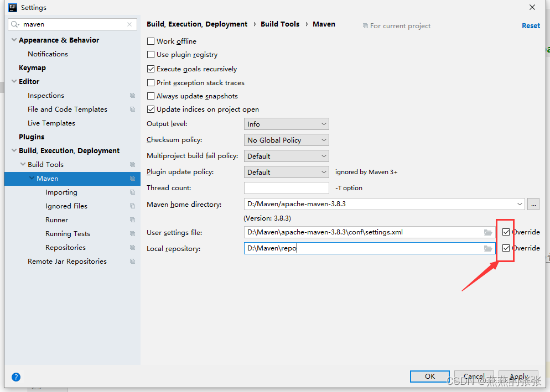Click project-level icon beside Running Tests

coord(132,233)
